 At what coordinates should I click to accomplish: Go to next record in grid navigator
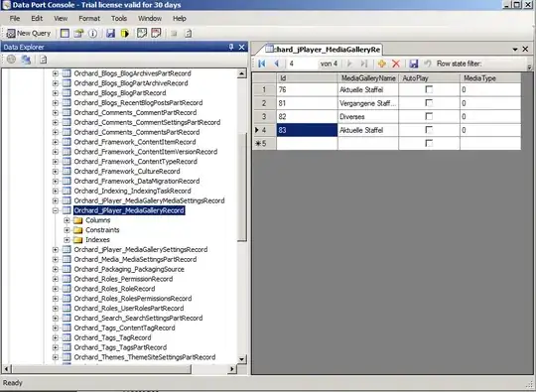349,64
